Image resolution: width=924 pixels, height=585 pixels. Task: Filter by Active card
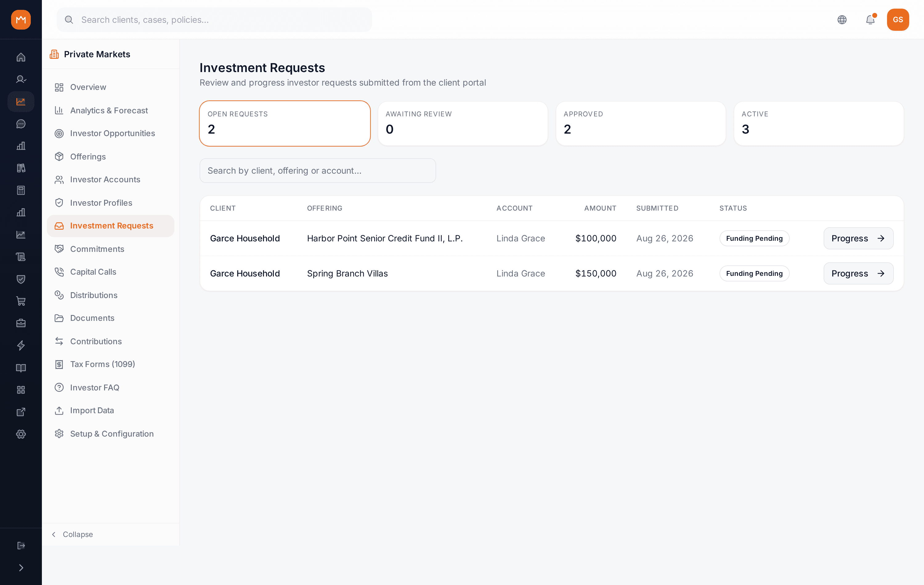click(819, 123)
